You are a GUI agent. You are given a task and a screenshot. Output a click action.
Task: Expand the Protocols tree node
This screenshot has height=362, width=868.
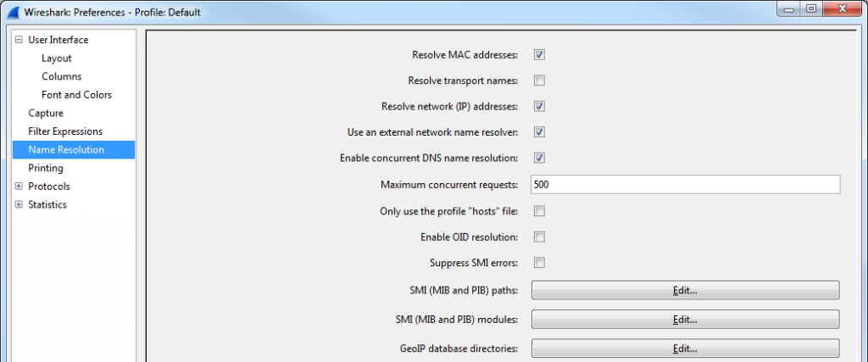[19, 187]
